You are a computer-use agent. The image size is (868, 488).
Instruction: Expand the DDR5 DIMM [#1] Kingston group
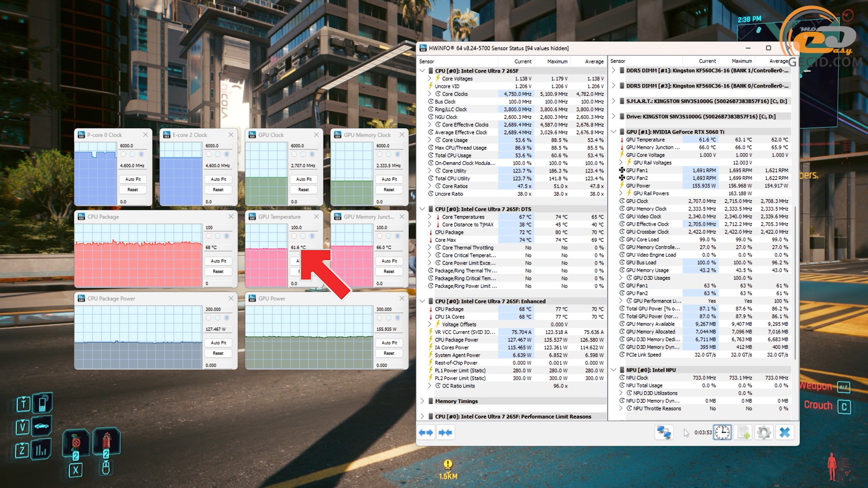coord(613,70)
